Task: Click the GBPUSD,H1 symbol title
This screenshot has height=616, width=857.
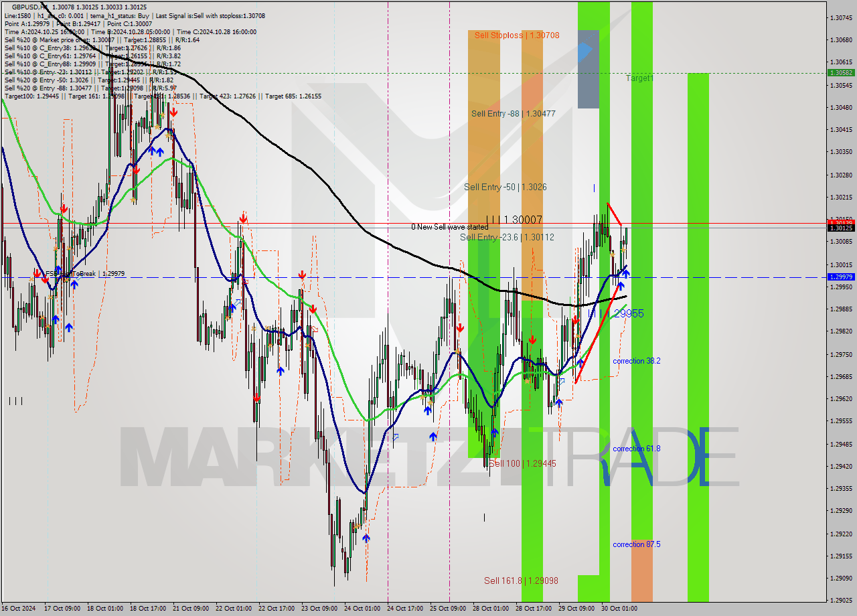Action: (x=31, y=7)
